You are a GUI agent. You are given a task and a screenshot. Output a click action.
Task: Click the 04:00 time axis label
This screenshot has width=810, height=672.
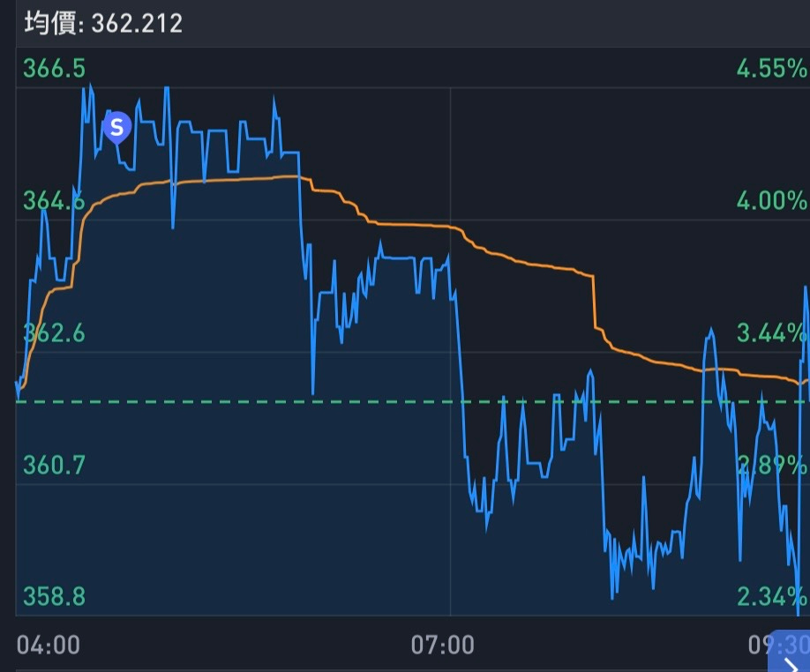click(49, 646)
